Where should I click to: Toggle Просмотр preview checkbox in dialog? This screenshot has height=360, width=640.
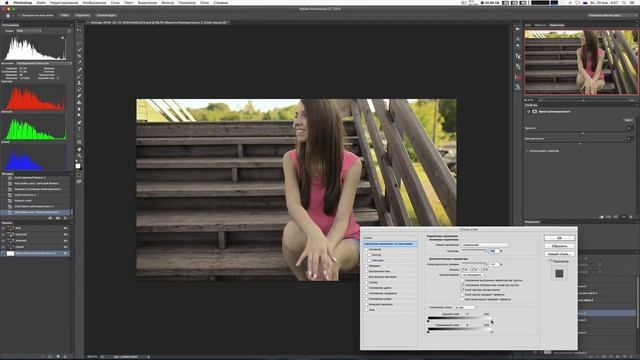[550, 260]
